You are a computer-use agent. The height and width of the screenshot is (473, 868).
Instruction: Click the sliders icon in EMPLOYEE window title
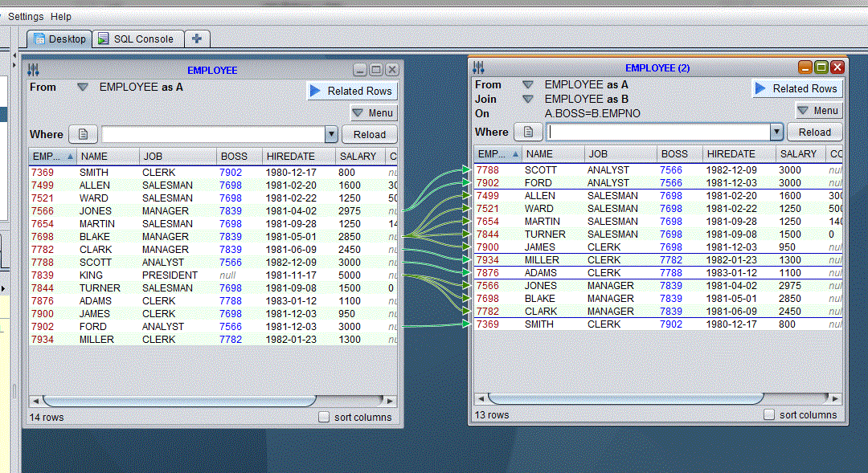(x=33, y=70)
